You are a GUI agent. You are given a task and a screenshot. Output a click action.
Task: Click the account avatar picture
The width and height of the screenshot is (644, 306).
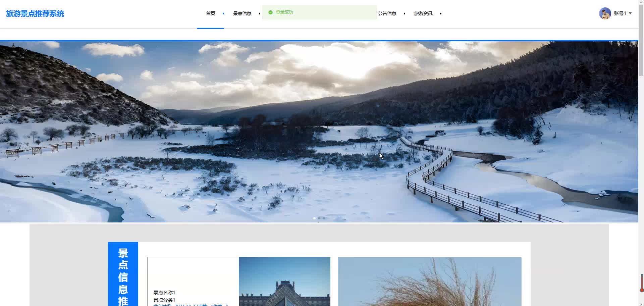(605, 13)
